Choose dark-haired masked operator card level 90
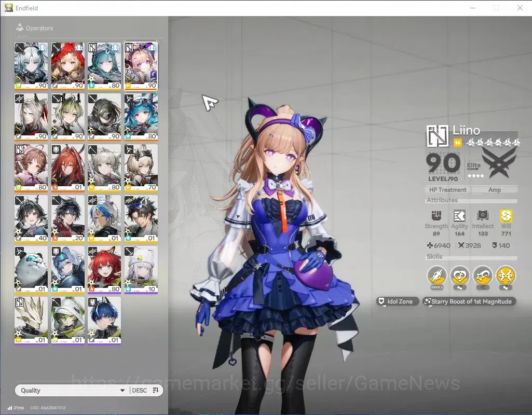Viewport: 532px width, 415px height. (104, 117)
